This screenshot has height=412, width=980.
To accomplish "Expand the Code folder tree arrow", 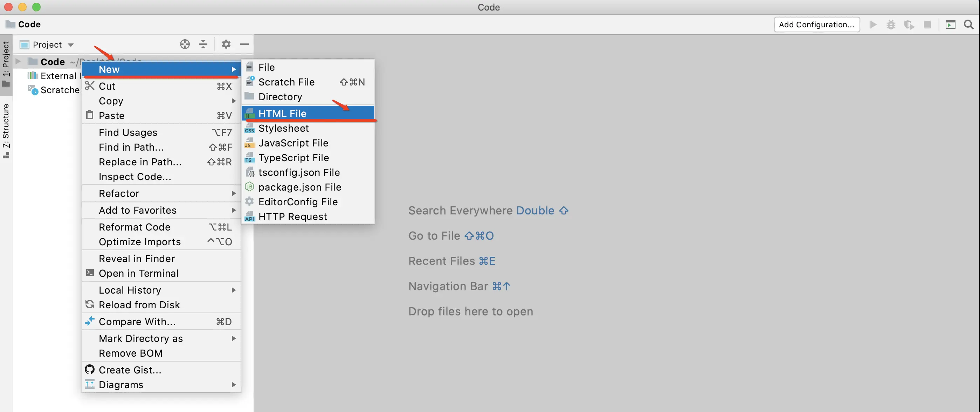I will 18,61.
